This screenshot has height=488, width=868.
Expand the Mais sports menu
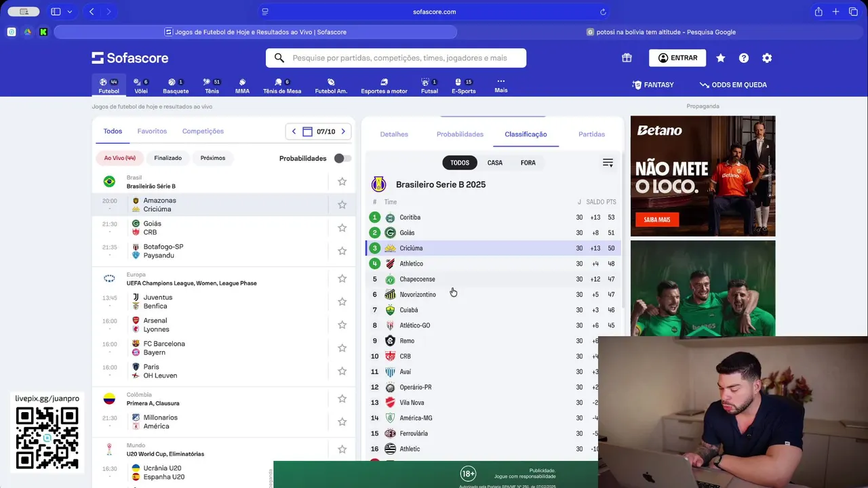pyautogui.click(x=501, y=85)
